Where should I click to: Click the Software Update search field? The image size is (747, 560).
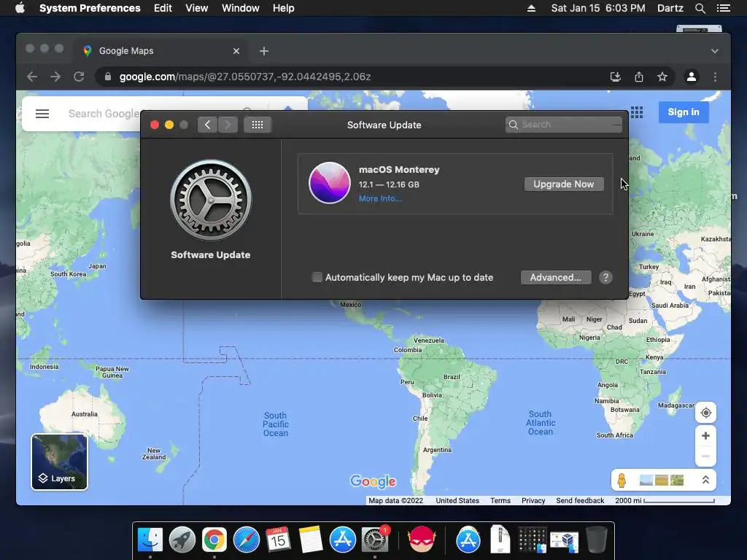(x=564, y=125)
